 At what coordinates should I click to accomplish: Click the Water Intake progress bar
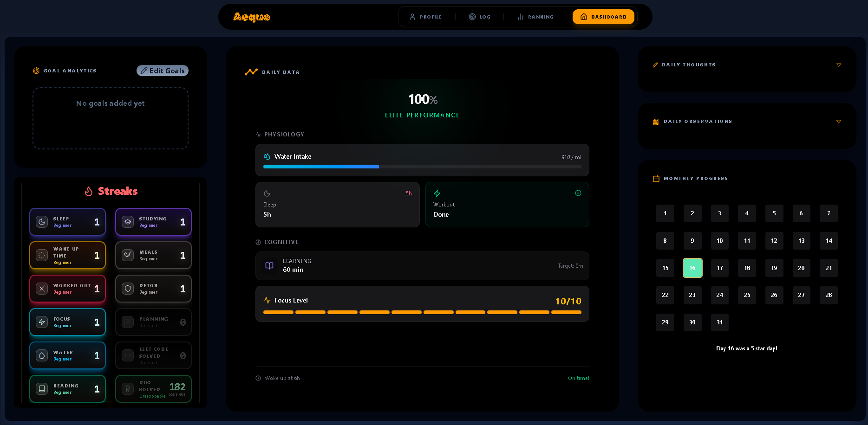422,167
